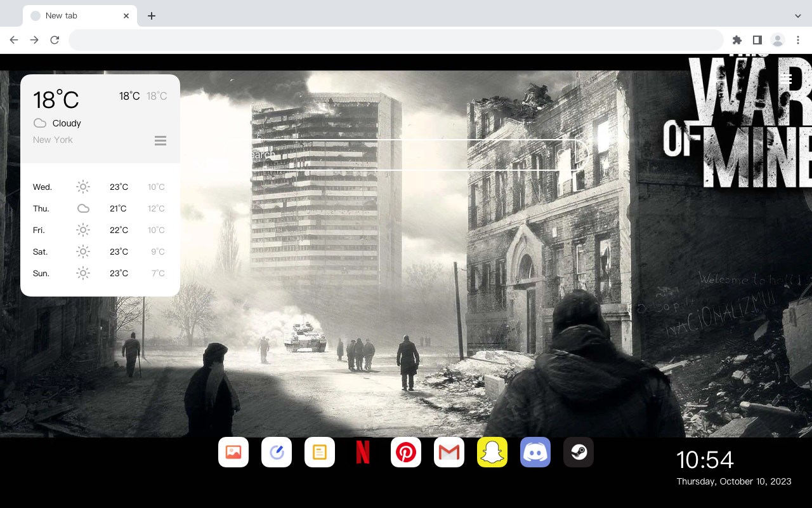
Task: Click Saturday's low temperature 9°C
Action: [158, 251]
